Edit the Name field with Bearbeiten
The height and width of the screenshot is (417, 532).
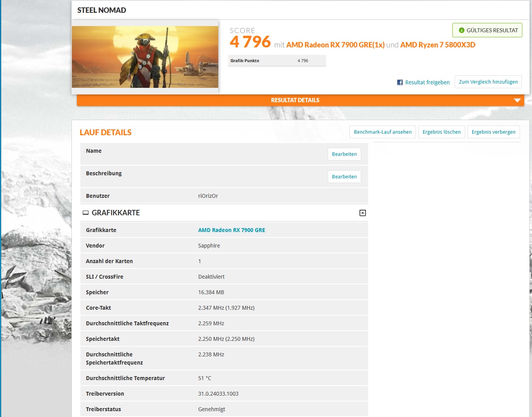344,154
